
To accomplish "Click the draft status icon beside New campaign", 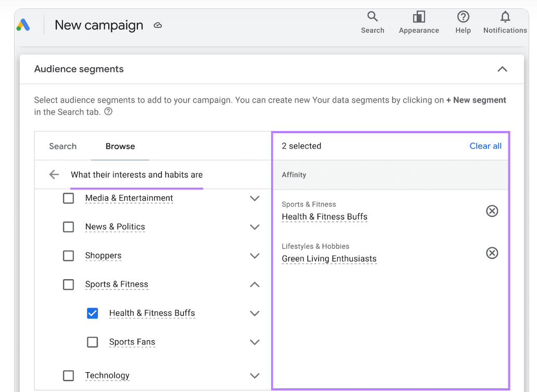I will coord(158,25).
